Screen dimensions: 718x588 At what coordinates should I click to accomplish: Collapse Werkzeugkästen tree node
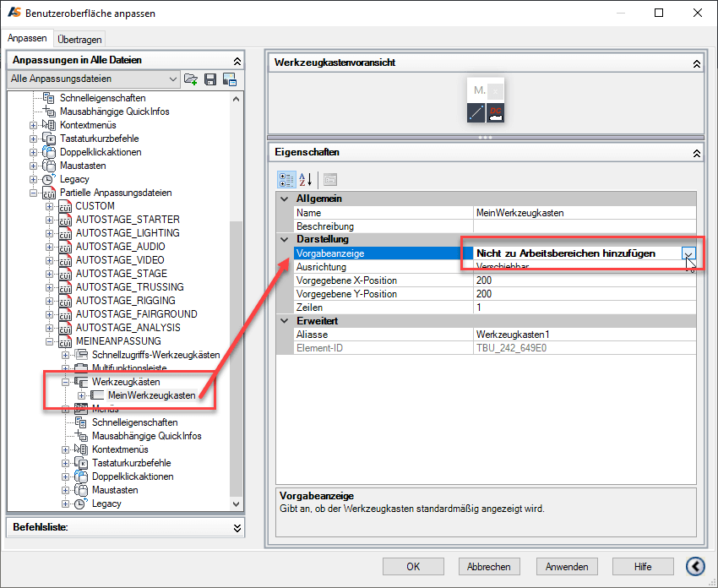pos(66,382)
